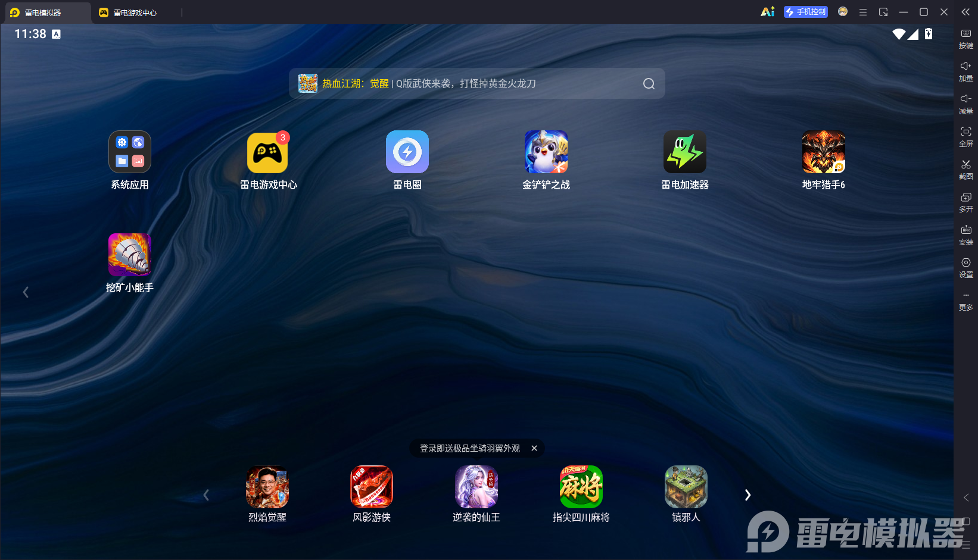The height and width of the screenshot is (560, 978).
Task: Enter fullscreen with 全屏 button
Action: [x=966, y=137]
